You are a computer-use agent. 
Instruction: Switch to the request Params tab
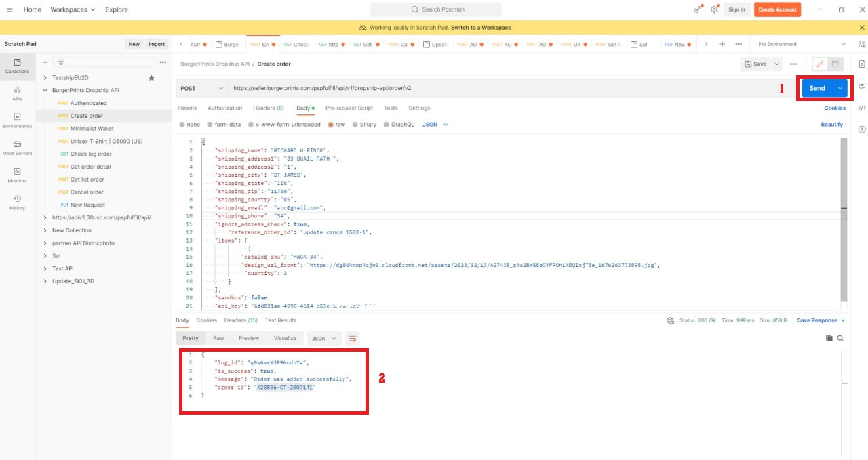coord(187,108)
